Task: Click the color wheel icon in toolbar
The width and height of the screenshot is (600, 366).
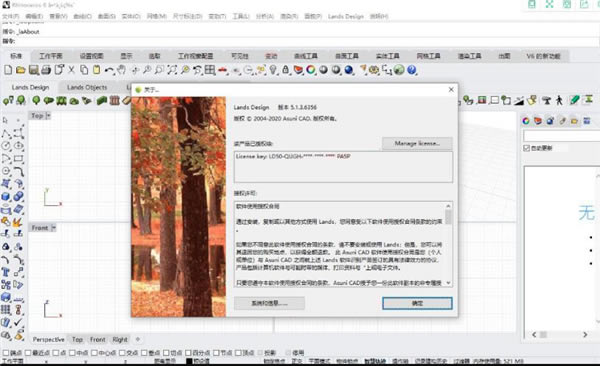Action: 311,70
